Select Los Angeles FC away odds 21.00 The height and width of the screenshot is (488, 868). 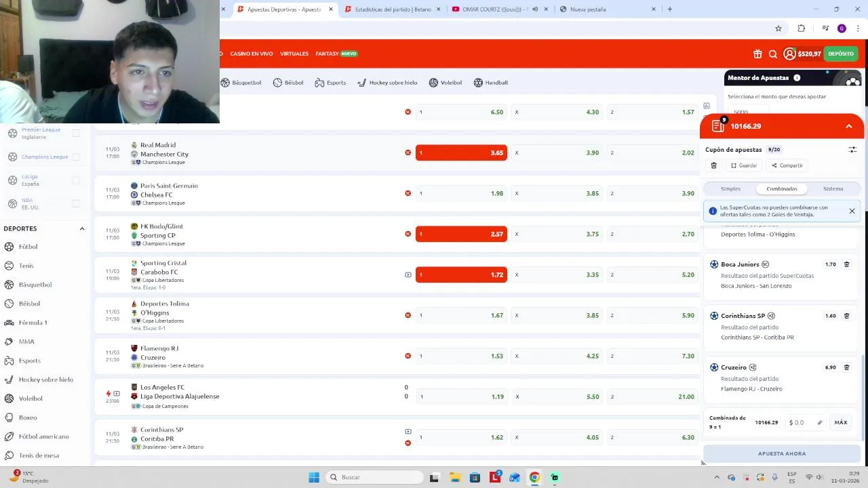point(652,396)
